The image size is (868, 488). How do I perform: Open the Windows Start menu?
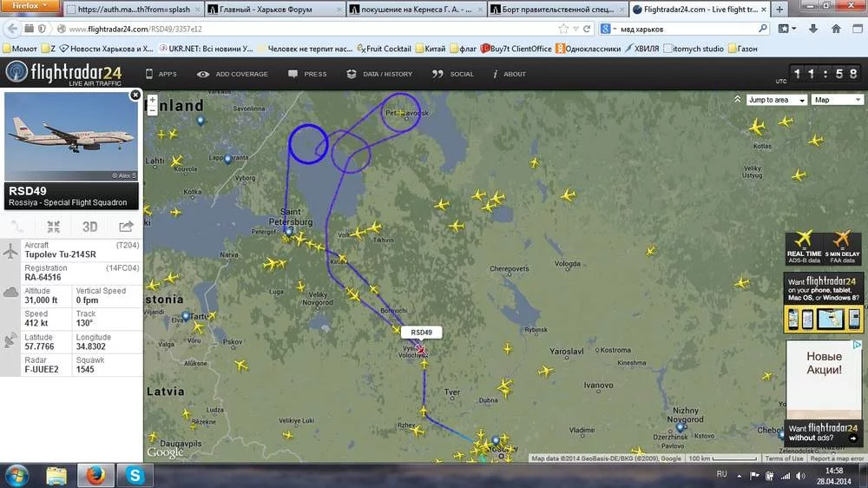point(16,476)
